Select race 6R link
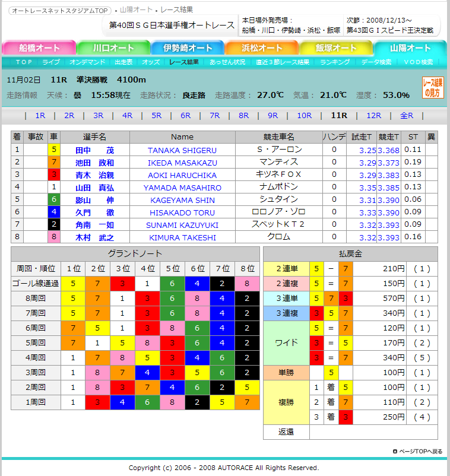Viewport: 450px width, 476px height. (186, 116)
